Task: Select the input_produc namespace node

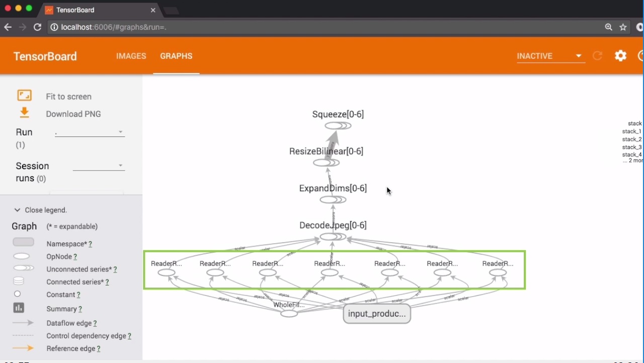Action: [377, 314]
